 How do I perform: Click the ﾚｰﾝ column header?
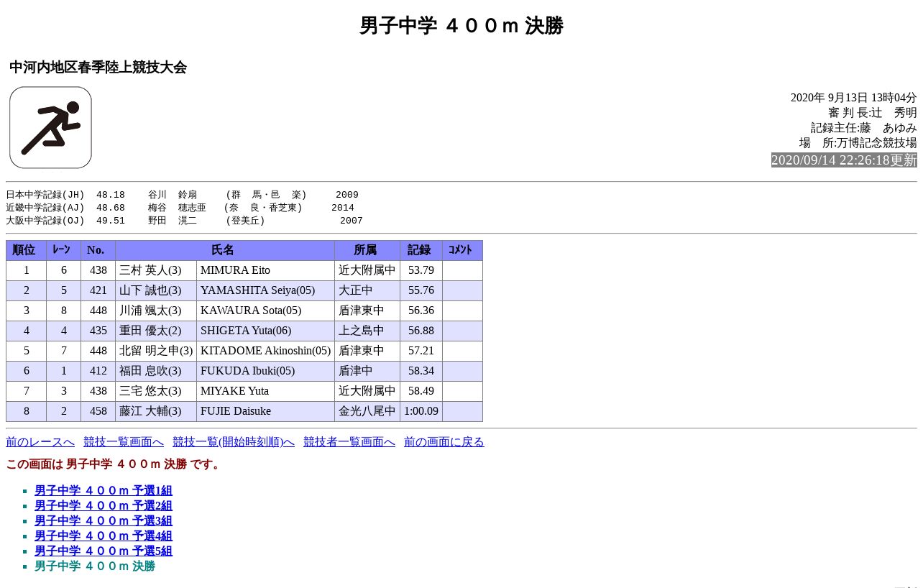[x=63, y=250]
